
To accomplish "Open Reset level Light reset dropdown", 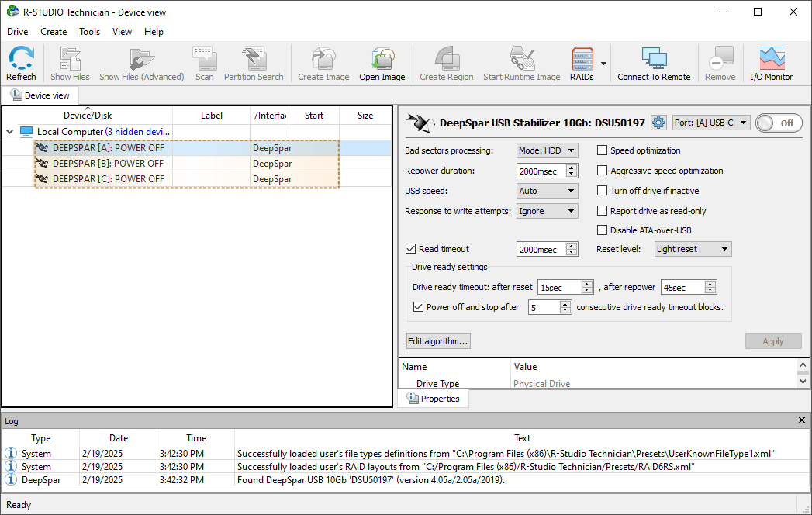I will [x=693, y=249].
